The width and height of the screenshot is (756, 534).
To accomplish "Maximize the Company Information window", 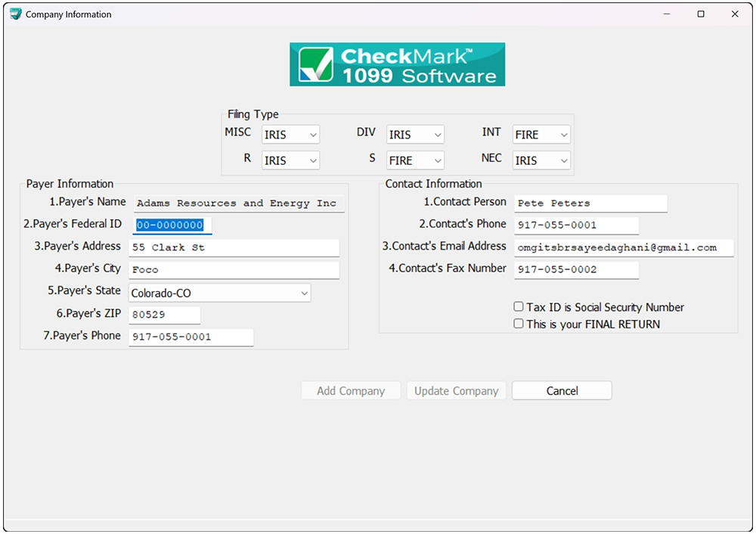I will pyautogui.click(x=701, y=14).
